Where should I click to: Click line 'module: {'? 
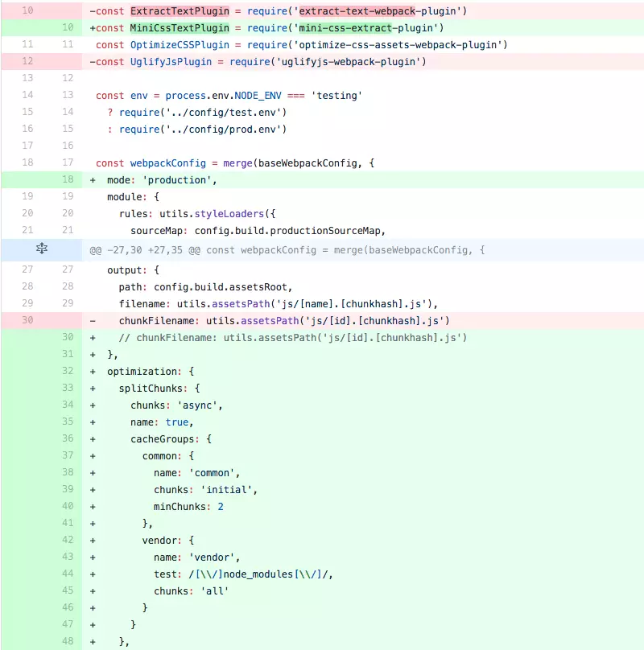pos(133,197)
